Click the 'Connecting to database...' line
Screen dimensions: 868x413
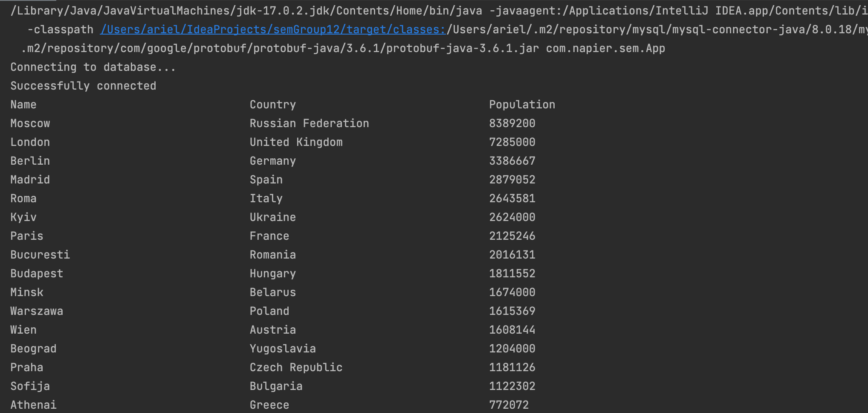pos(93,67)
